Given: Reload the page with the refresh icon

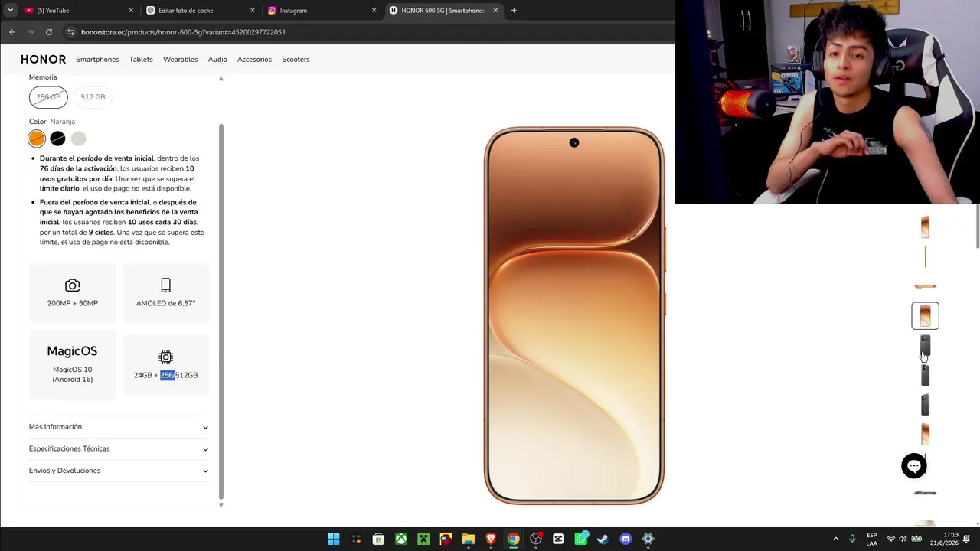Looking at the screenshot, I should 49,32.
